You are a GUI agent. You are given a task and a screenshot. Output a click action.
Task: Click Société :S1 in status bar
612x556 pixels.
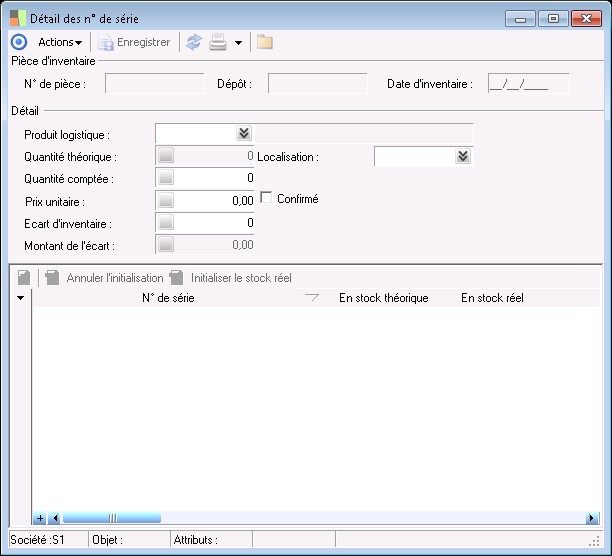[37, 540]
